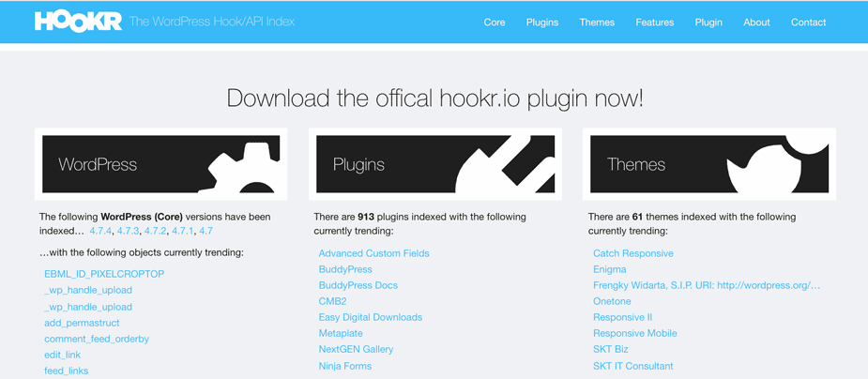Open Easy Digital Downloads plugin
This screenshot has width=868, height=379.
[371, 318]
